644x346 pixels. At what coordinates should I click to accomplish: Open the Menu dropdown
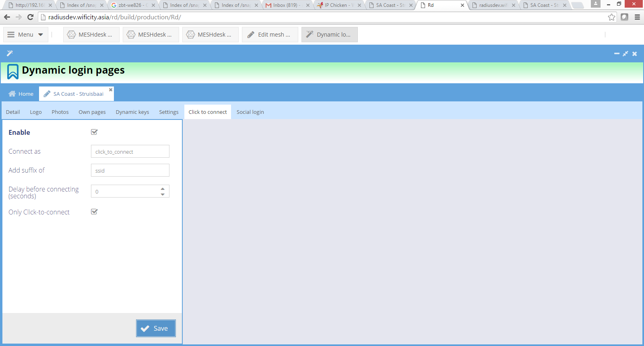tap(26, 35)
